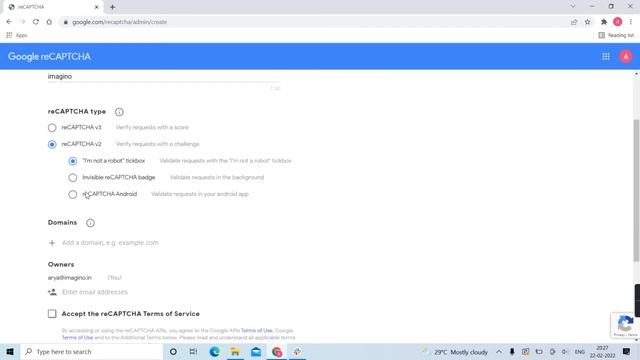Switch to Chrome on the taskbar
The width and height of the screenshot is (640, 360).
coord(277,351)
